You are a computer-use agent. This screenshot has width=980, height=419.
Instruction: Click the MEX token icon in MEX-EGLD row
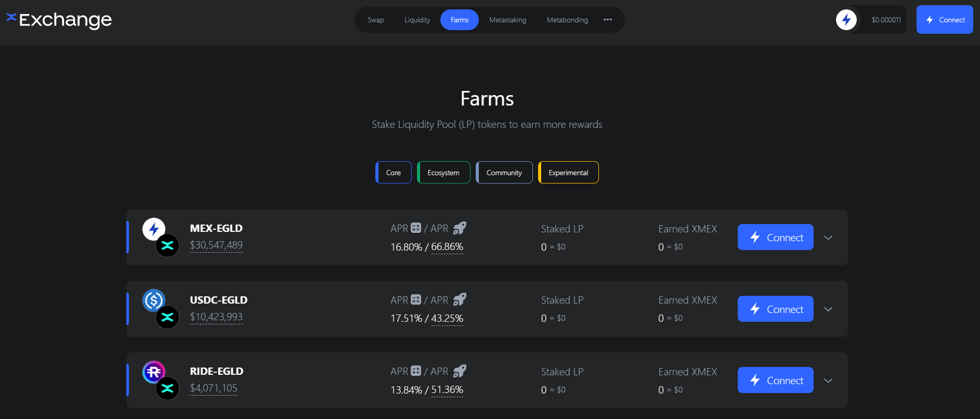[154, 229]
